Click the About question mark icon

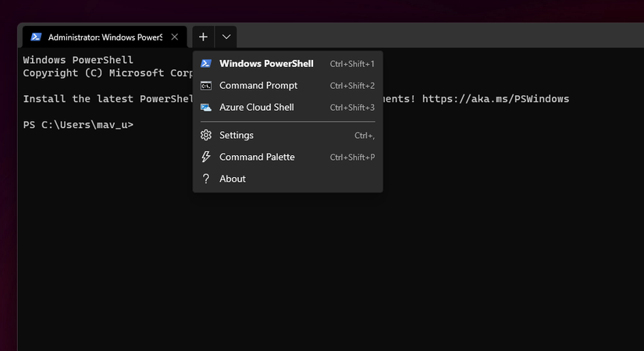tap(206, 179)
